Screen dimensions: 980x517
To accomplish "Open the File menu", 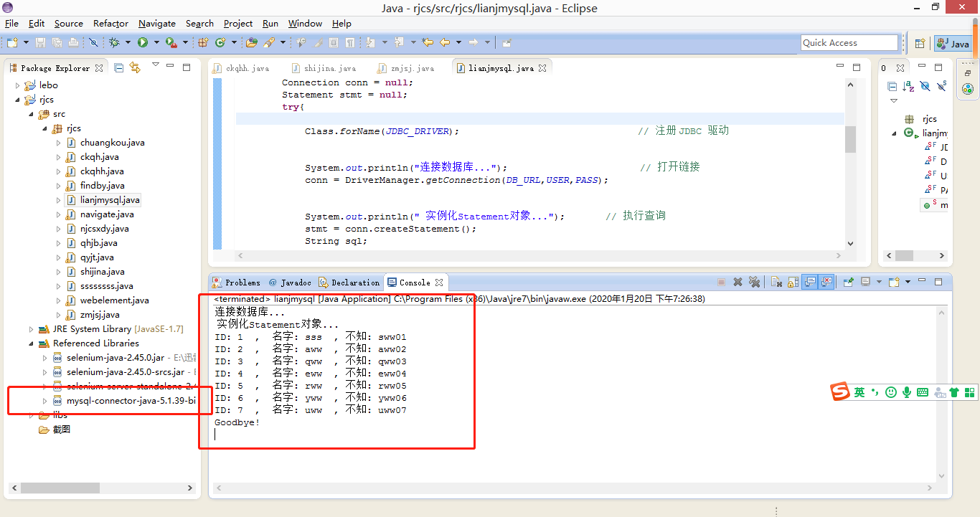I will click(11, 24).
